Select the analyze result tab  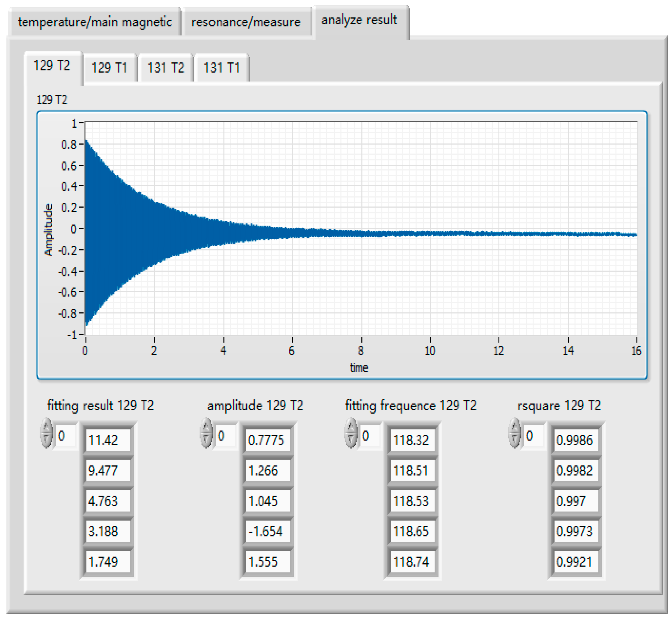pos(359,20)
